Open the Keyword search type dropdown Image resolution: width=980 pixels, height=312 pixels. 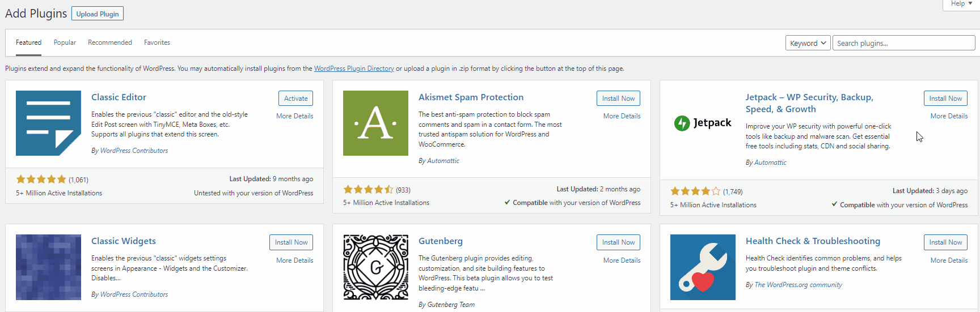point(808,43)
